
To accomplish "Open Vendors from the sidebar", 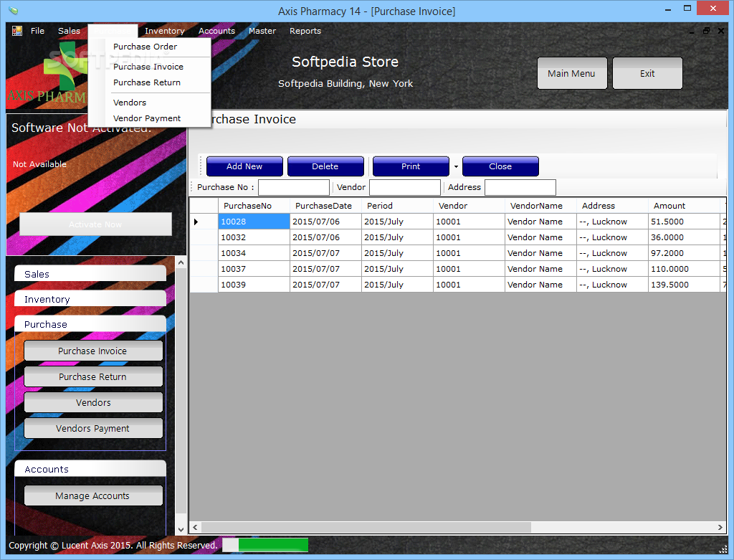I will coord(93,403).
